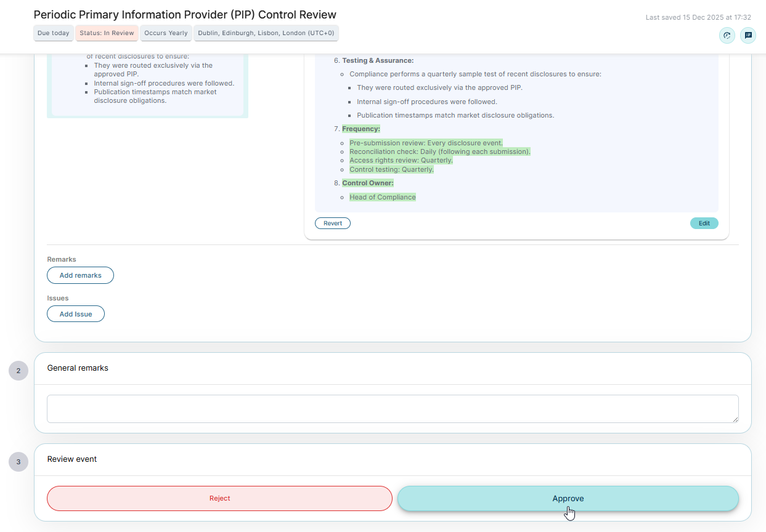The width and height of the screenshot is (766, 532).
Task: Click the Add Issue button
Action: pyautogui.click(x=76, y=314)
